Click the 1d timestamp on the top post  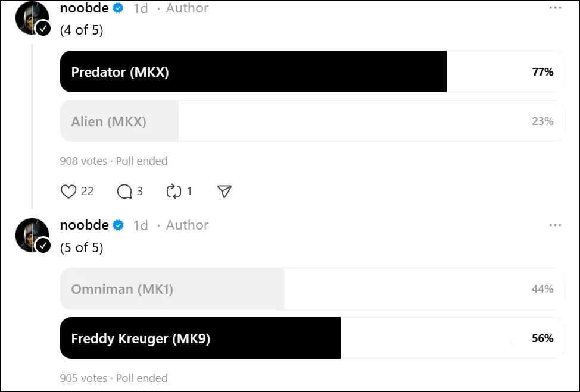coord(141,8)
